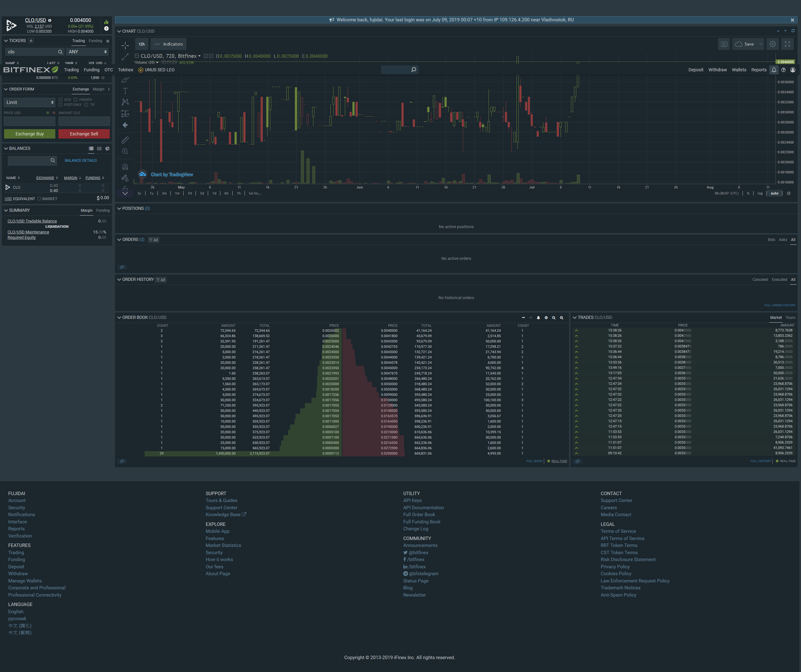
Task: Collapse the BALANCES panel
Action: [x=6, y=149]
